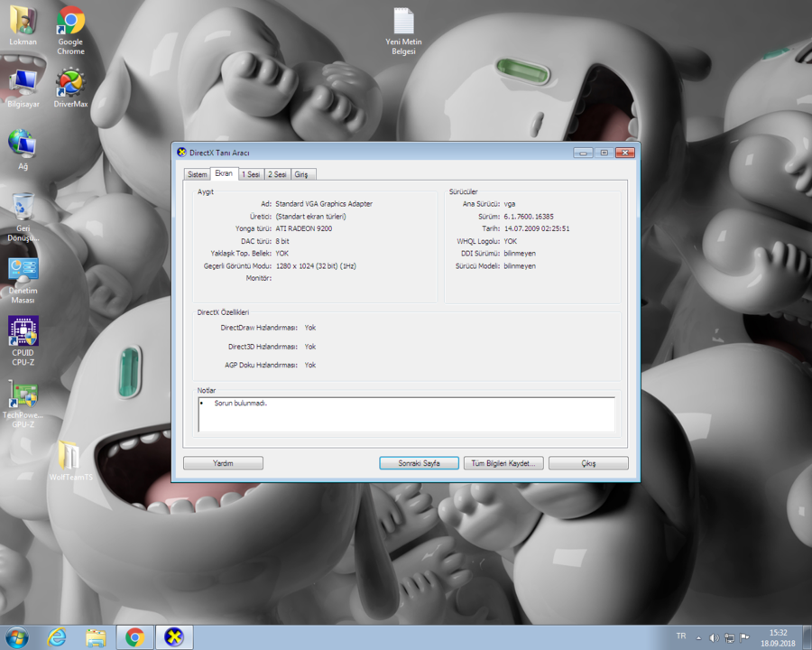Select DirectX Tanı Aracı taskbar button

(x=174, y=637)
